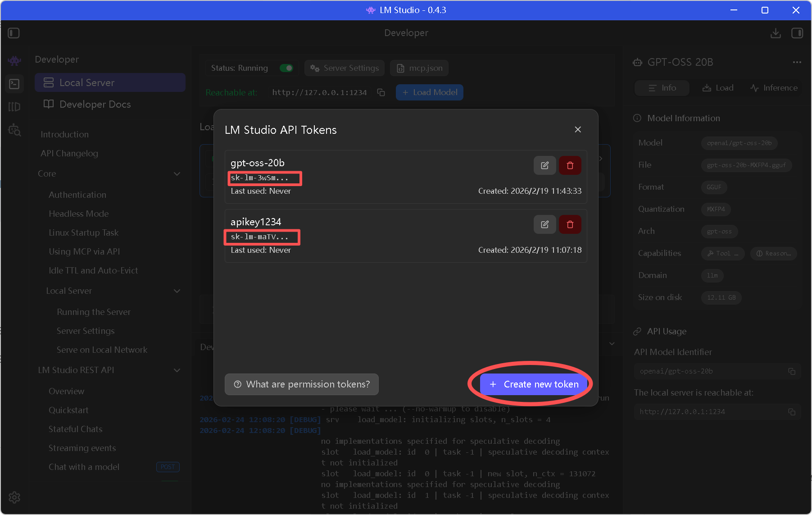Open Stateful Chats docs page
812x515 pixels.
(76, 429)
